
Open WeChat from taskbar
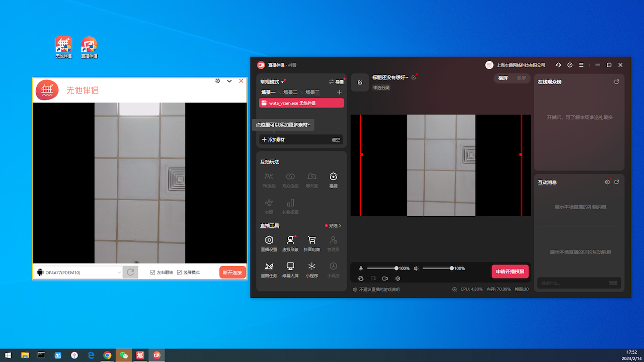pos(124,355)
